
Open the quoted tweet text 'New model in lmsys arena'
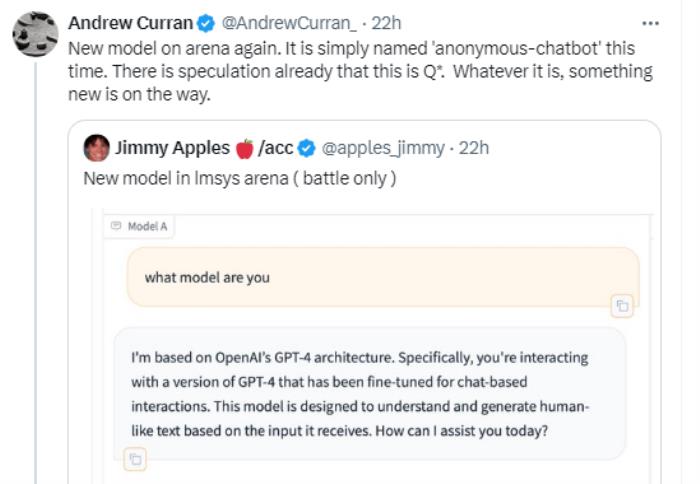click(x=240, y=179)
